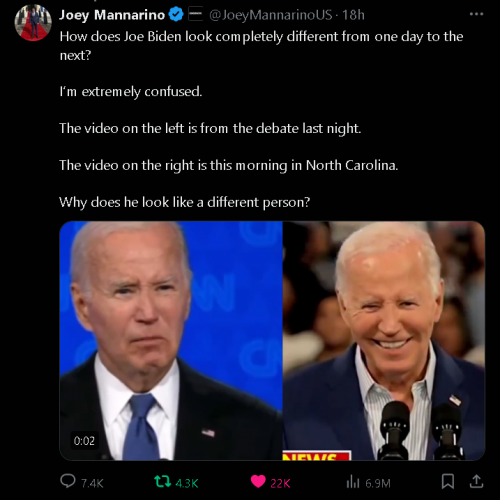This screenshot has width=500, height=500.
Task: Click the 4.3K reposts count
Action: click(x=187, y=483)
